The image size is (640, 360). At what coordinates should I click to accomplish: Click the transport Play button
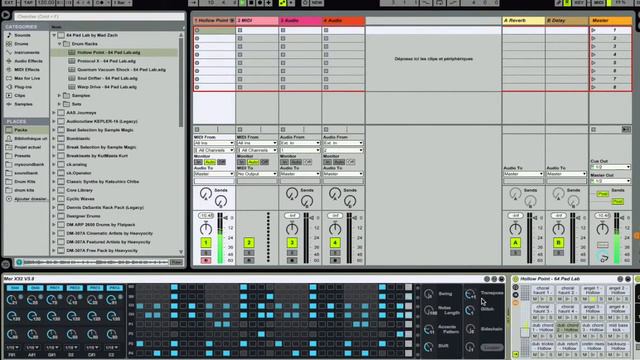coord(242,2)
